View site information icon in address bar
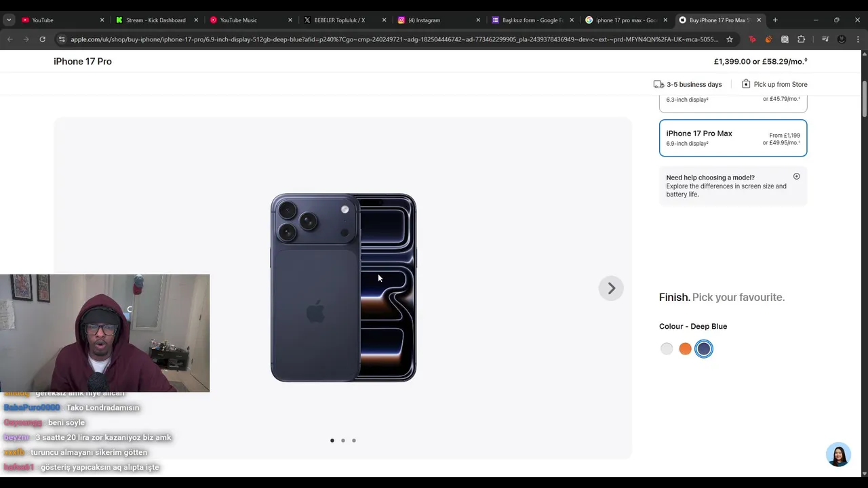868x488 pixels. tap(62, 39)
